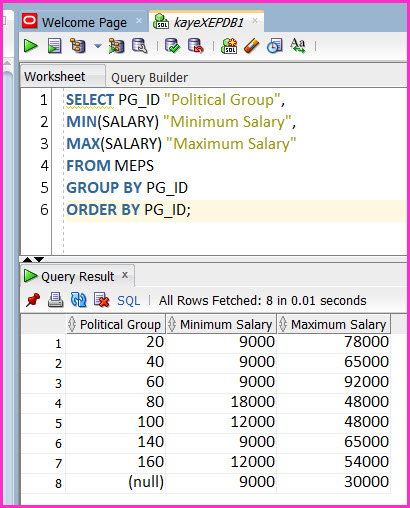Rollback changes with the red arrow icon
The width and height of the screenshot is (410, 508).
tap(196, 46)
